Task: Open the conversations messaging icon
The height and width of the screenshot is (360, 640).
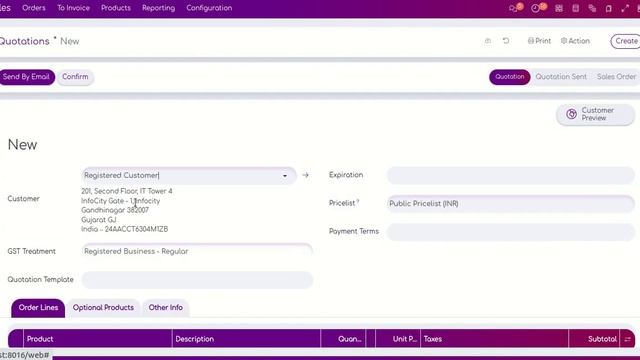Action: pyautogui.click(x=514, y=8)
